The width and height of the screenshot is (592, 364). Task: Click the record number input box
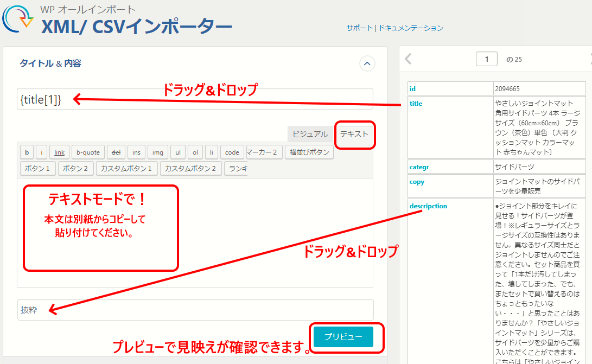click(487, 59)
